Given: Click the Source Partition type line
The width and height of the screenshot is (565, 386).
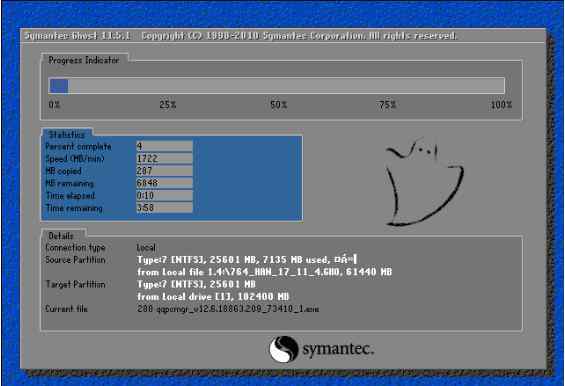Looking at the screenshot, I should point(247,259).
